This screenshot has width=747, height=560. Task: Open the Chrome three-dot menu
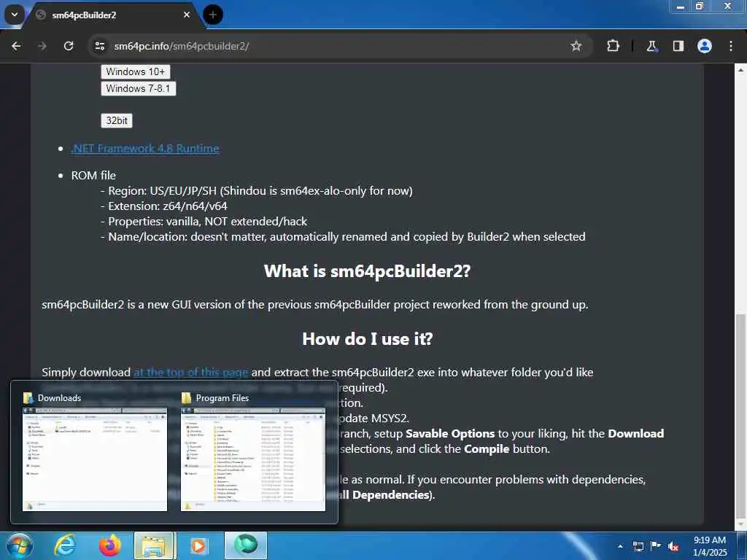(731, 46)
